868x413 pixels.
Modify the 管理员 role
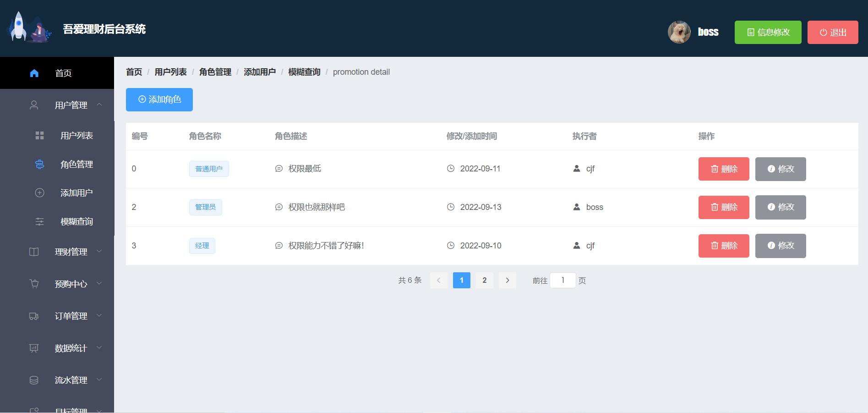coord(781,207)
